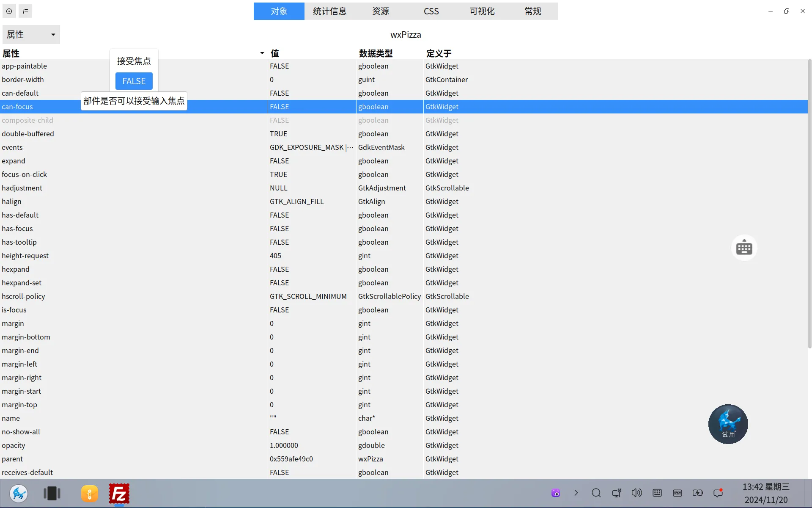The image size is (812, 508).
Task: Select the highlighted can-focus row
Action: point(404,107)
